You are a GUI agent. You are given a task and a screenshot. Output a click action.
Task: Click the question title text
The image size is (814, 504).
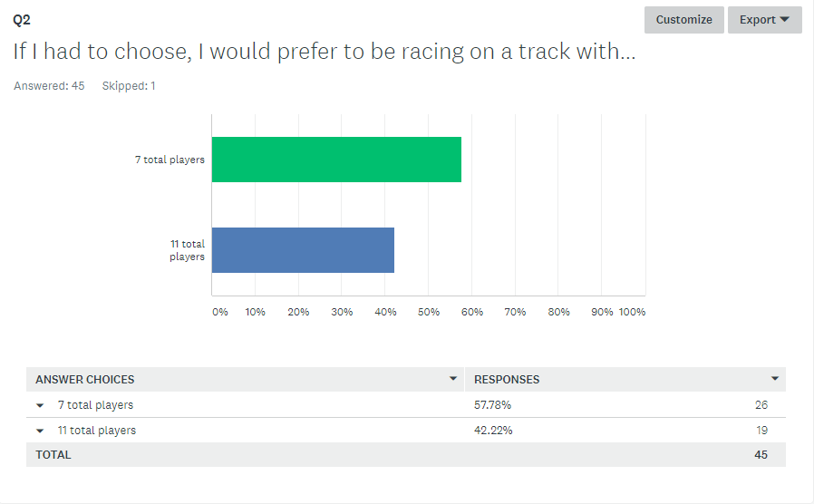[x=325, y=52]
